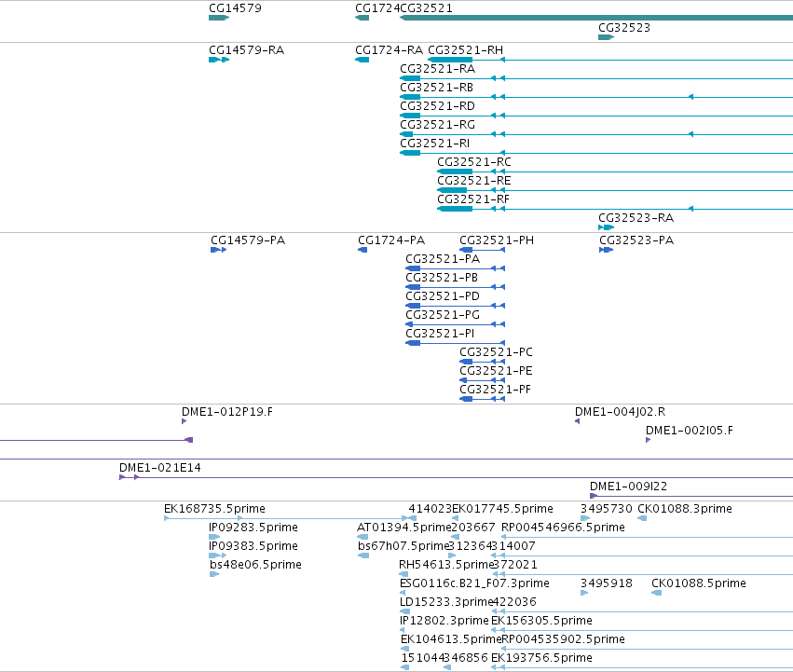Select protein CG32521-PH
Screen dimensions: 793x672
(x=497, y=240)
